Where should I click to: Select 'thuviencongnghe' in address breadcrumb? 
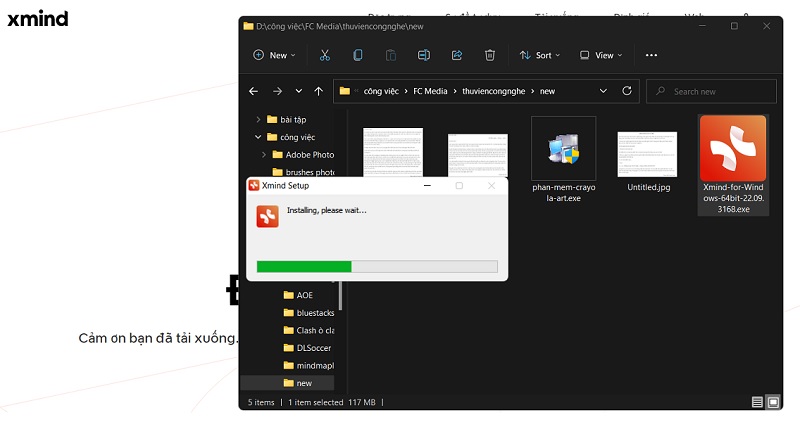tap(493, 91)
